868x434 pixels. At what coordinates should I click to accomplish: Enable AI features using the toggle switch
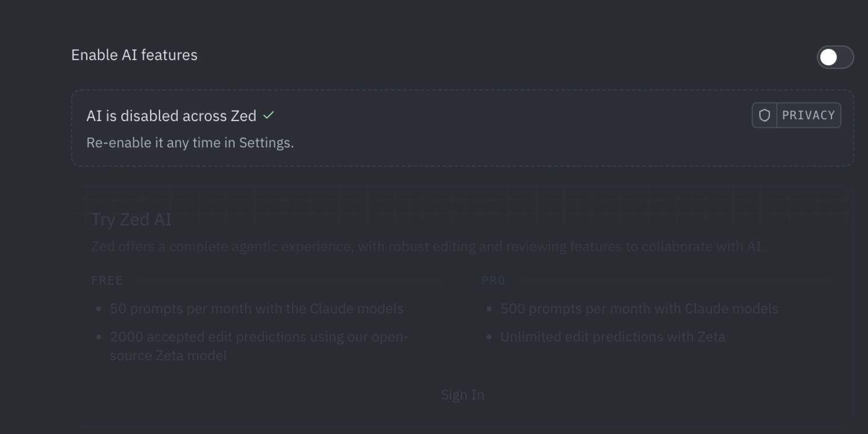[x=834, y=57]
